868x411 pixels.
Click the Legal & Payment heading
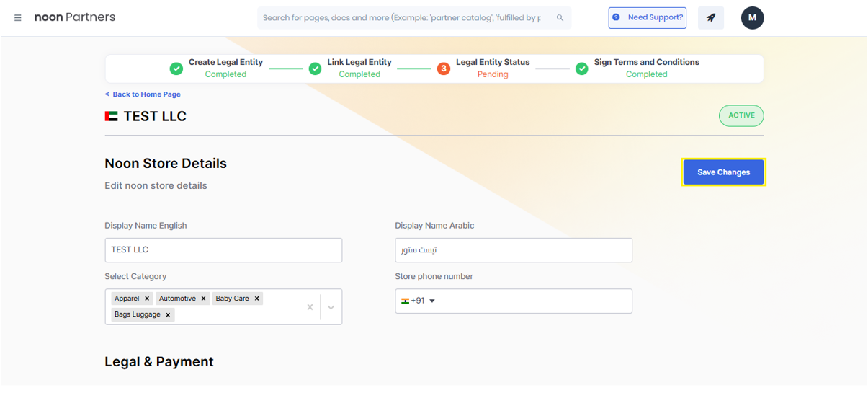pyautogui.click(x=159, y=362)
